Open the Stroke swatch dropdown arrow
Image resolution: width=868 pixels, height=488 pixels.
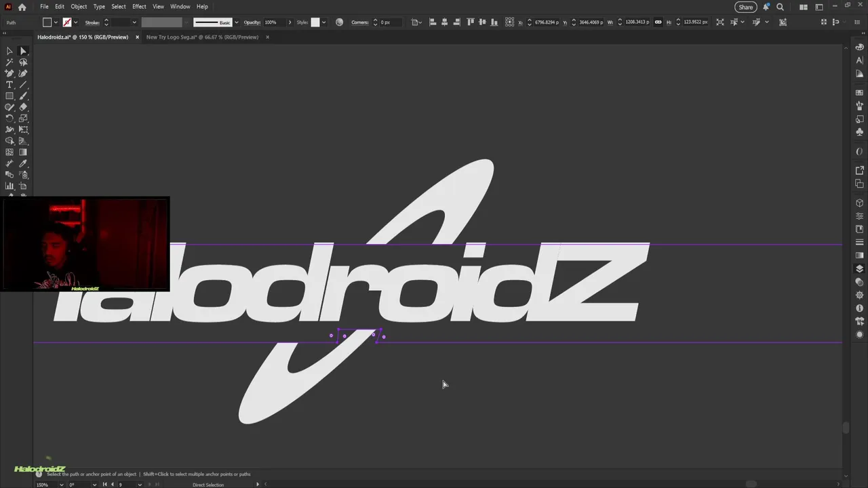(x=75, y=22)
